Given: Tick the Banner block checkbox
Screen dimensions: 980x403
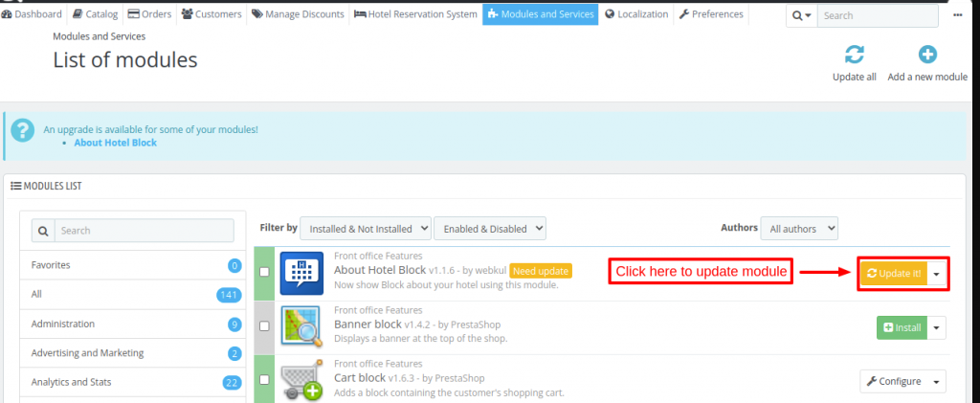Looking at the screenshot, I should pos(264,326).
